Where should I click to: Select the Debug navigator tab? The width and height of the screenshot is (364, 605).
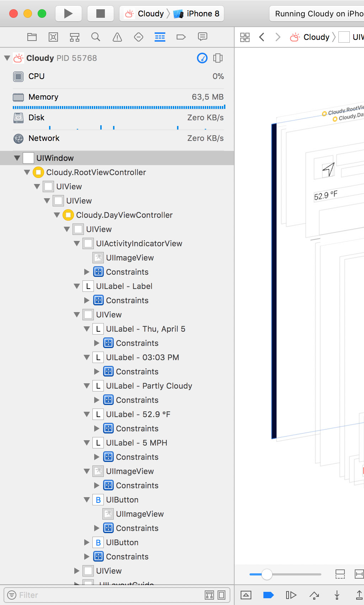(160, 37)
